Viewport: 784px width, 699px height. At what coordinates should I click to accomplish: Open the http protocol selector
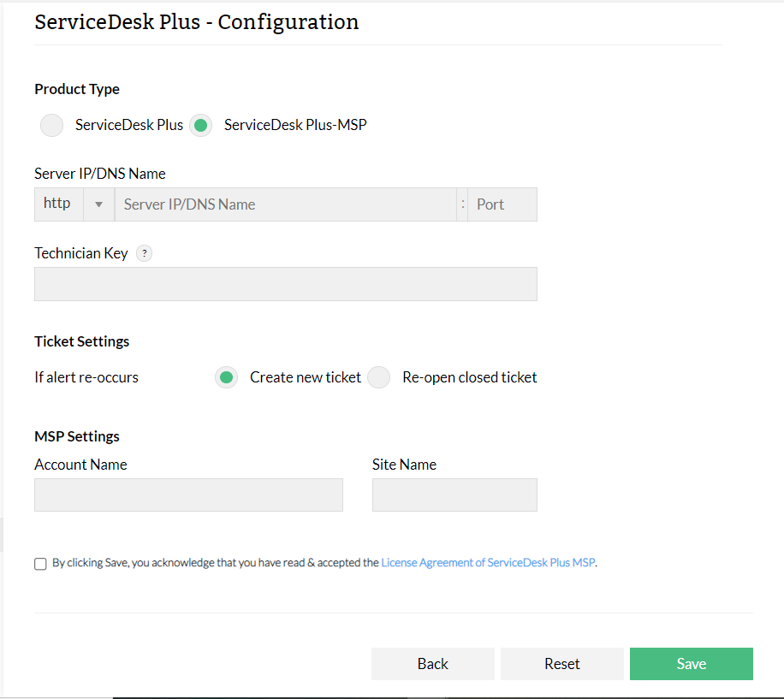[58, 204]
